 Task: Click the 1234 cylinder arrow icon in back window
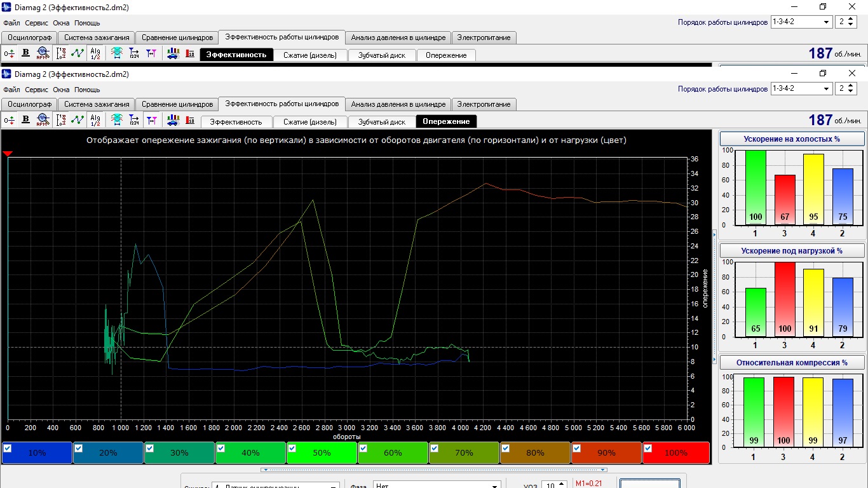coord(134,54)
